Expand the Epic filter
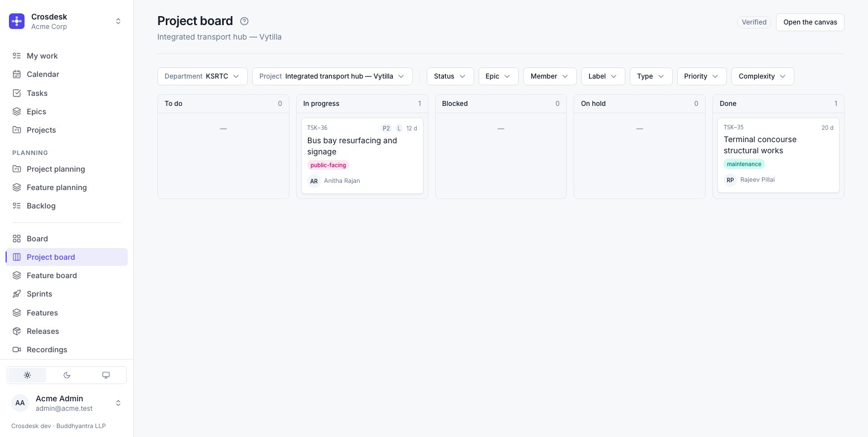868x437 pixels. 499,76
